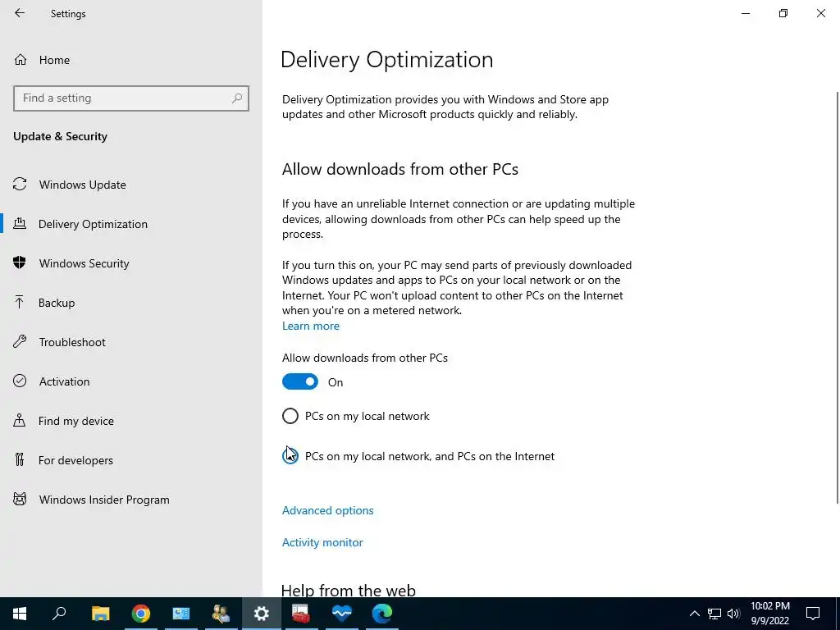Open Activity monitor link

click(x=322, y=543)
